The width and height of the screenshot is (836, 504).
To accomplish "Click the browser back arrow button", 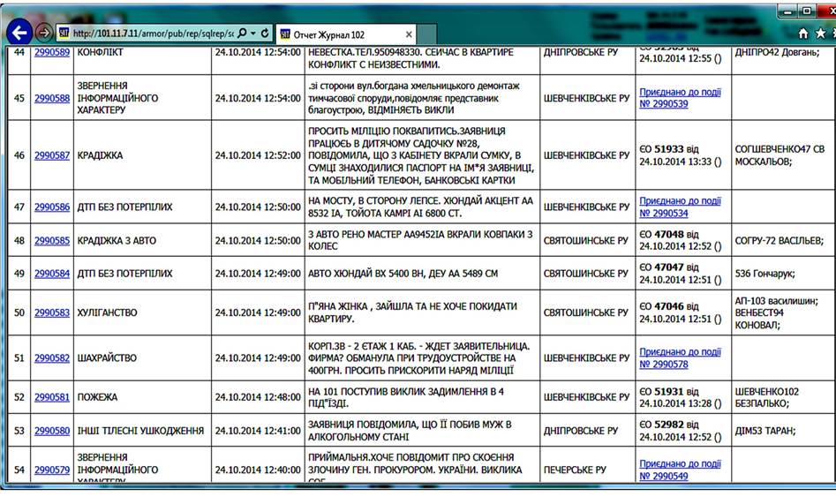I will (x=19, y=33).
